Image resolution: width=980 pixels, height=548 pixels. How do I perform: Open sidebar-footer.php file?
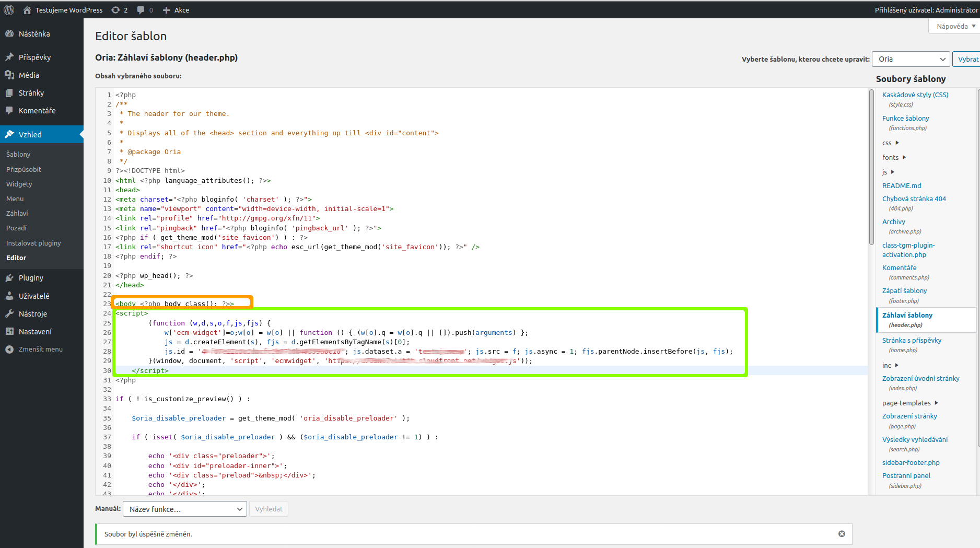911,462
